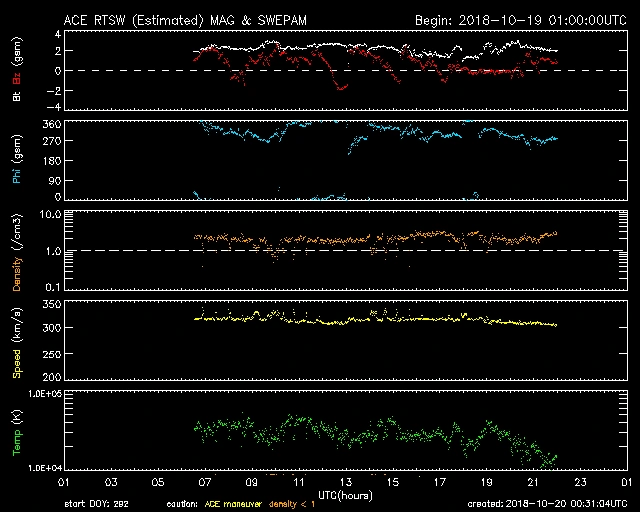Click the '250' speed tick label

(x=52, y=354)
